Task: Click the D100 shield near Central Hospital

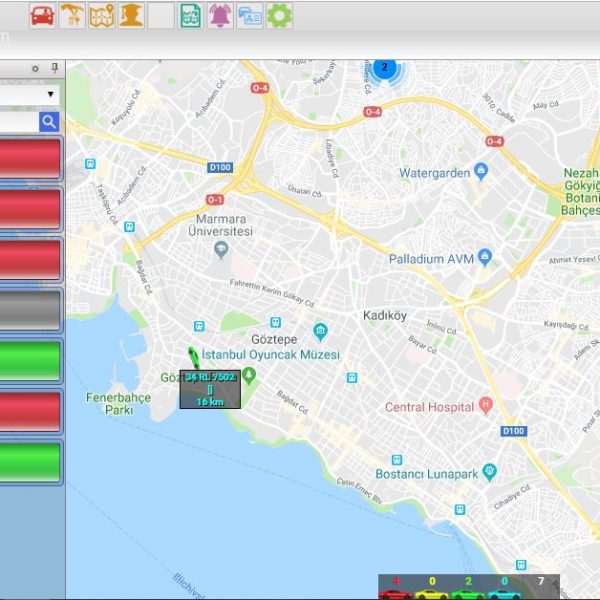Action: [x=514, y=431]
